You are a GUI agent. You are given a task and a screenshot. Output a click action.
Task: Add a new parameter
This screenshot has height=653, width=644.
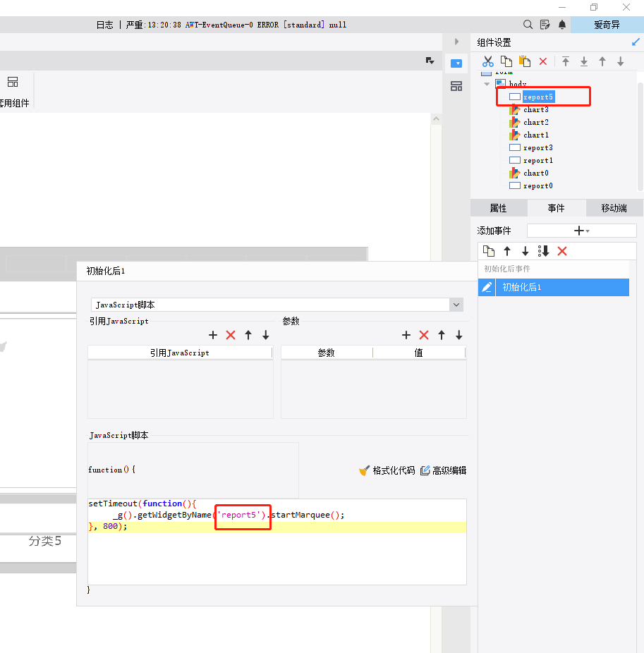406,335
